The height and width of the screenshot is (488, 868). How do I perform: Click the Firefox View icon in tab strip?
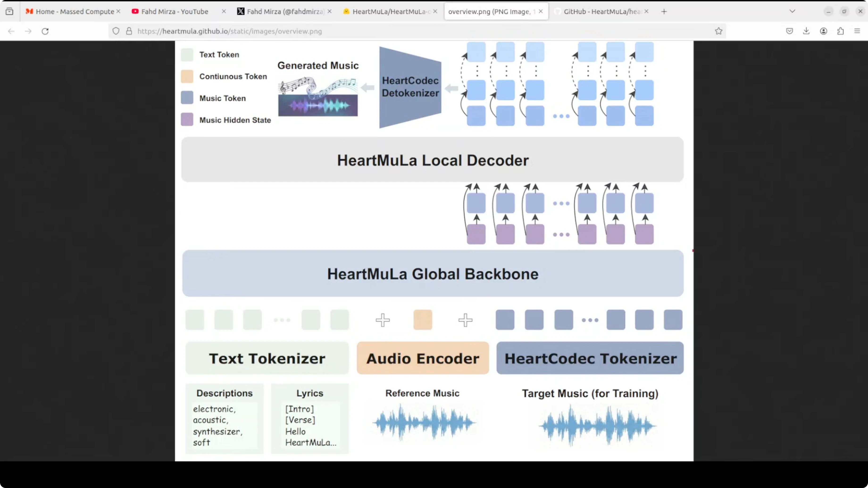[x=9, y=12]
